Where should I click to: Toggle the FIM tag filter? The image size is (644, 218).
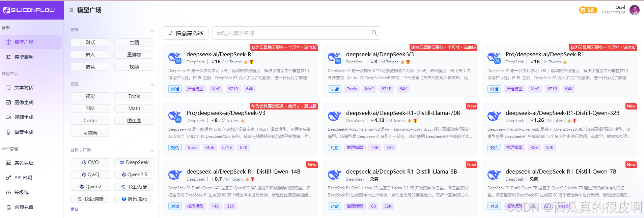click(x=90, y=108)
